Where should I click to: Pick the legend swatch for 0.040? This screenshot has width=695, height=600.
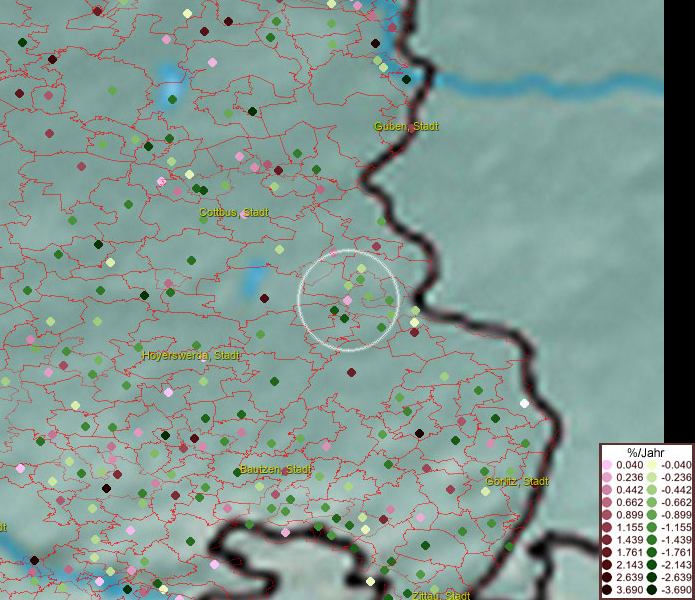tap(607, 465)
